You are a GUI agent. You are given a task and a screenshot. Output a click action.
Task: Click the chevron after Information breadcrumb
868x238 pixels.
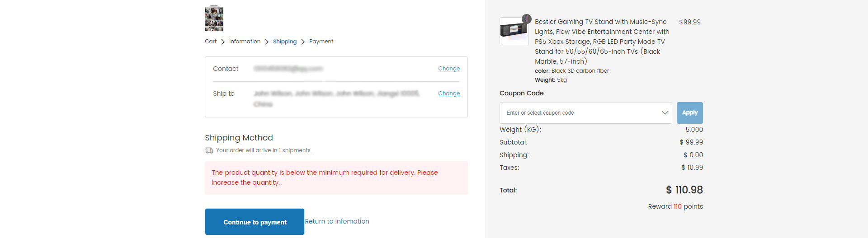tap(267, 42)
